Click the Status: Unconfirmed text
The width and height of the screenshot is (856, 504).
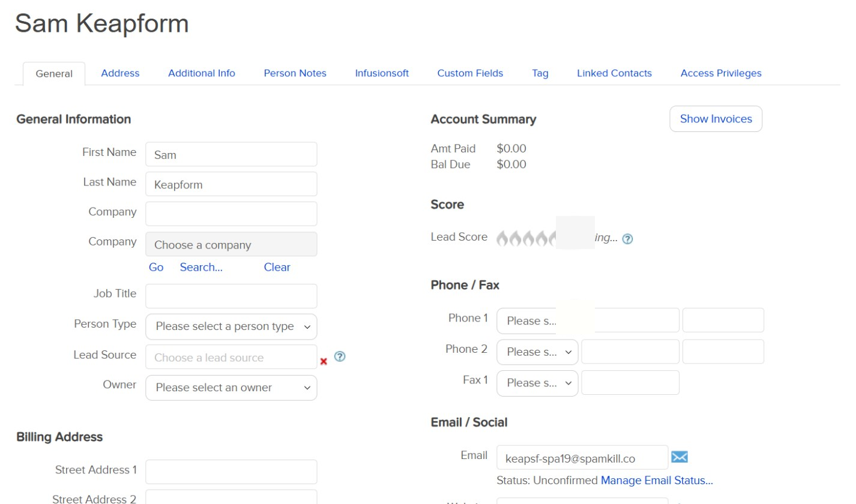tap(547, 481)
